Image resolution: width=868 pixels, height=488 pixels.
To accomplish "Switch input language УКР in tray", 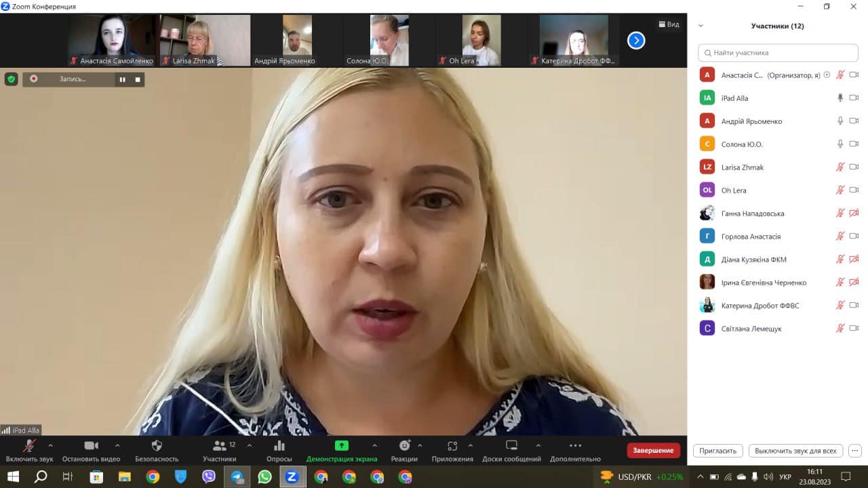I will click(x=785, y=476).
